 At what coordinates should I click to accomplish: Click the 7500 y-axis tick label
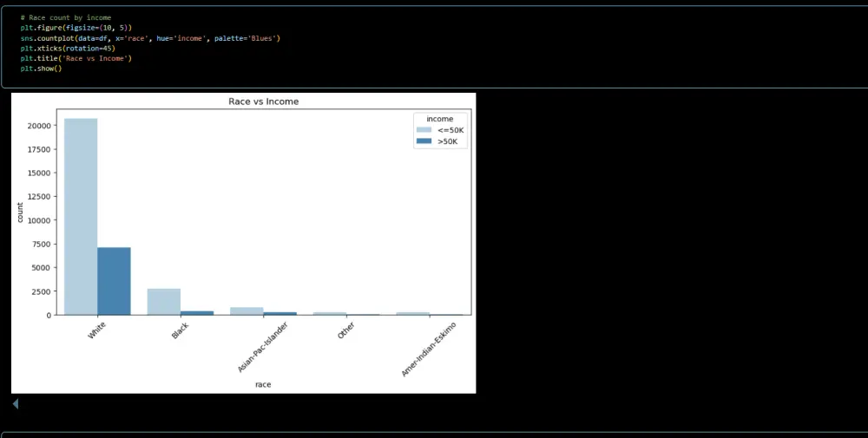pyautogui.click(x=41, y=244)
